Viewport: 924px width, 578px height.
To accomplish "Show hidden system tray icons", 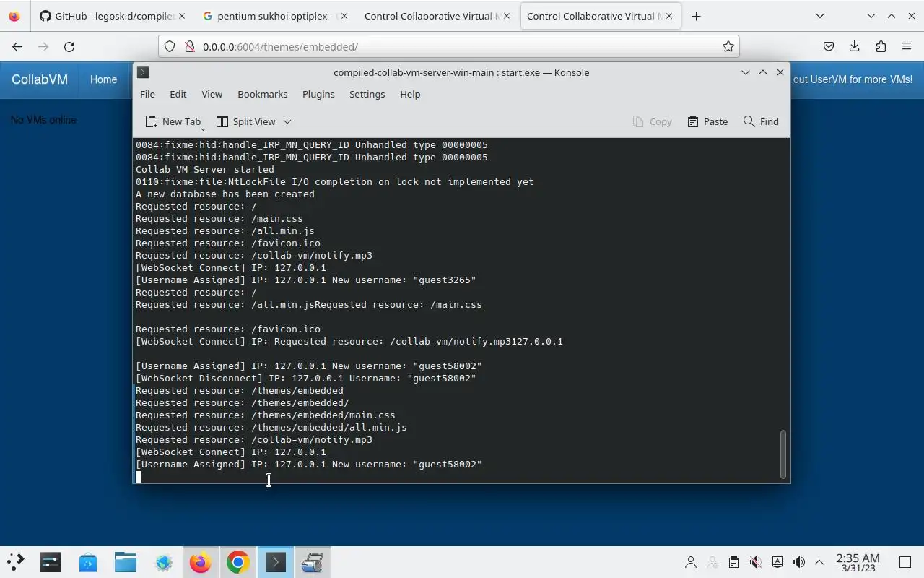I will click(819, 562).
